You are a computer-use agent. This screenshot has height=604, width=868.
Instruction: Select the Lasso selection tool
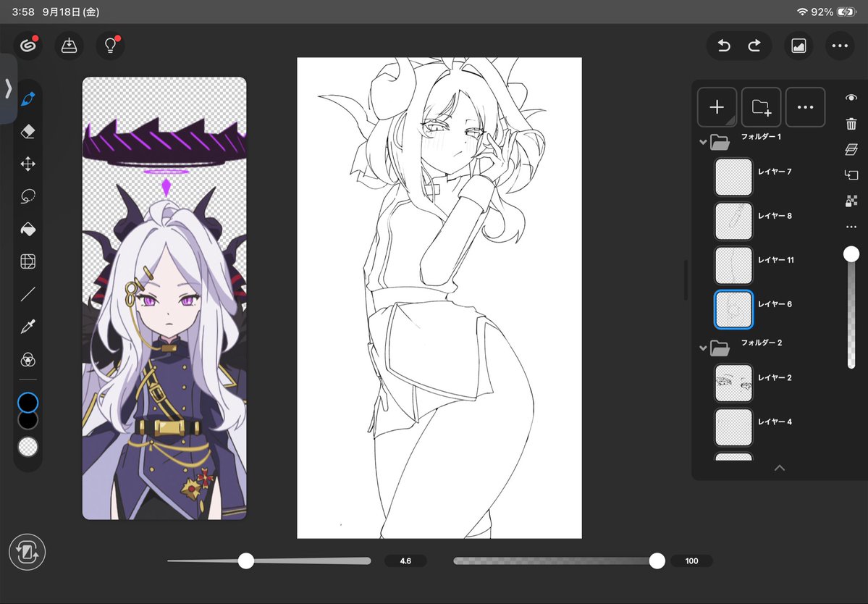point(28,196)
